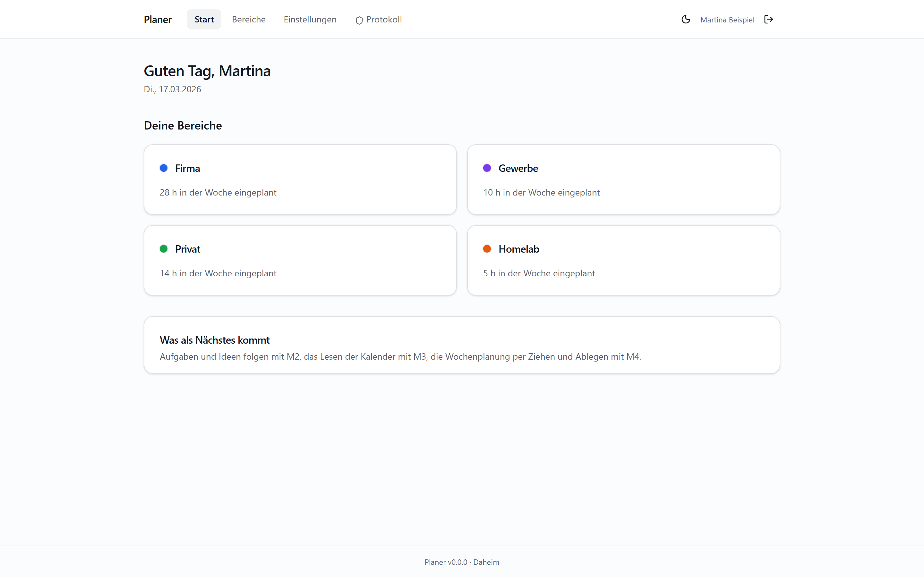Screen dimensions: 924x577
Task: Open the Gewerbe area card
Action: pos(623,180)
